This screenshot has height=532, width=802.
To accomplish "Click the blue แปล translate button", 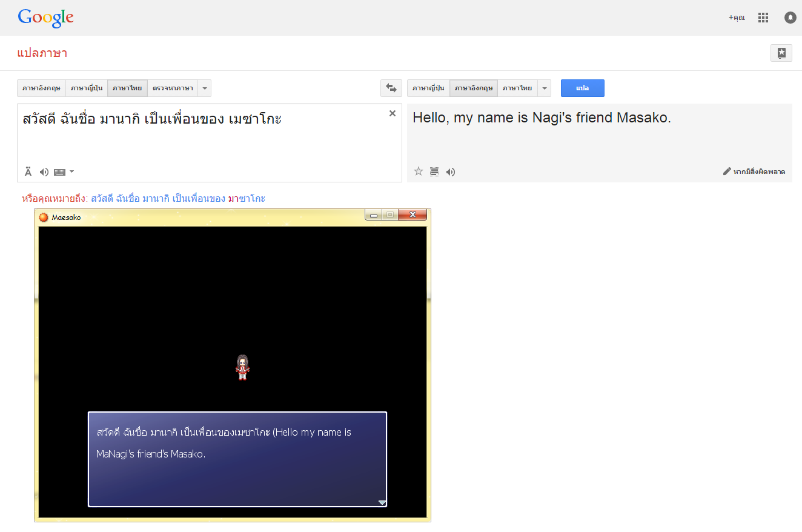I will click(x=583, y=88).
